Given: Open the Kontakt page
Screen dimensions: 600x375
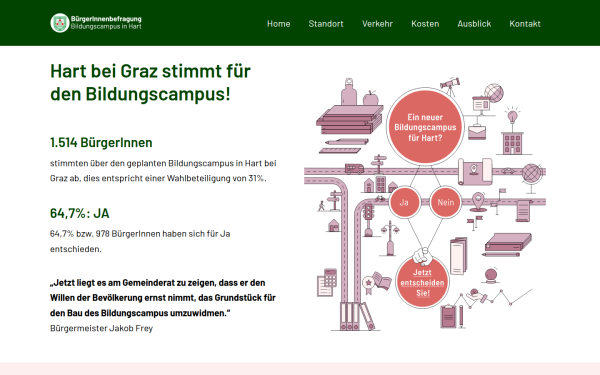Looking at the screenshot, I should [525, 24].
